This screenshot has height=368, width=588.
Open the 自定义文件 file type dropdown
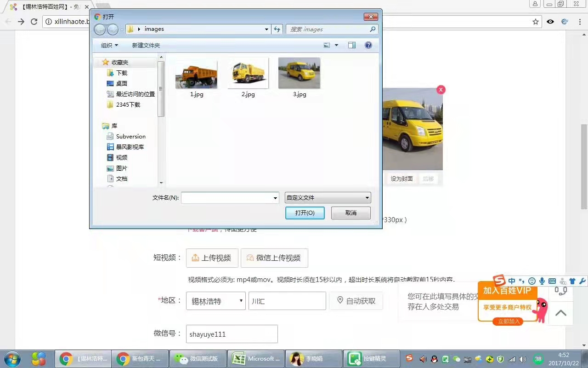point(328,198)
